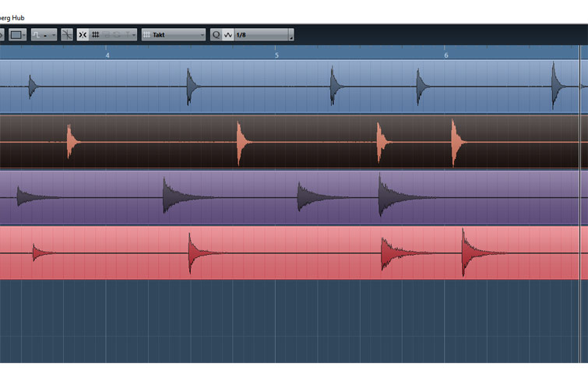Toggle snap to zero crossing

click(67, 35)
